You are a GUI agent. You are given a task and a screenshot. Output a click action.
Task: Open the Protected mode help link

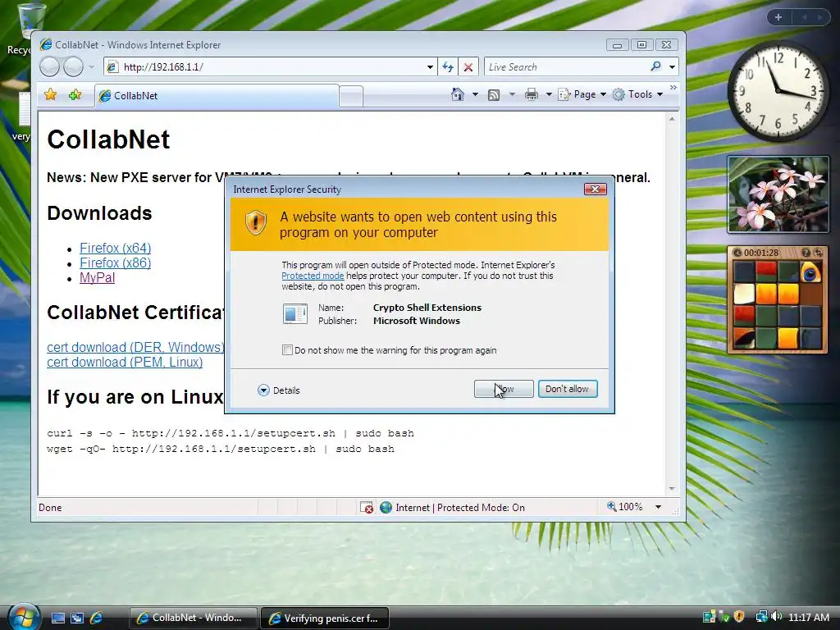(313, 276)
